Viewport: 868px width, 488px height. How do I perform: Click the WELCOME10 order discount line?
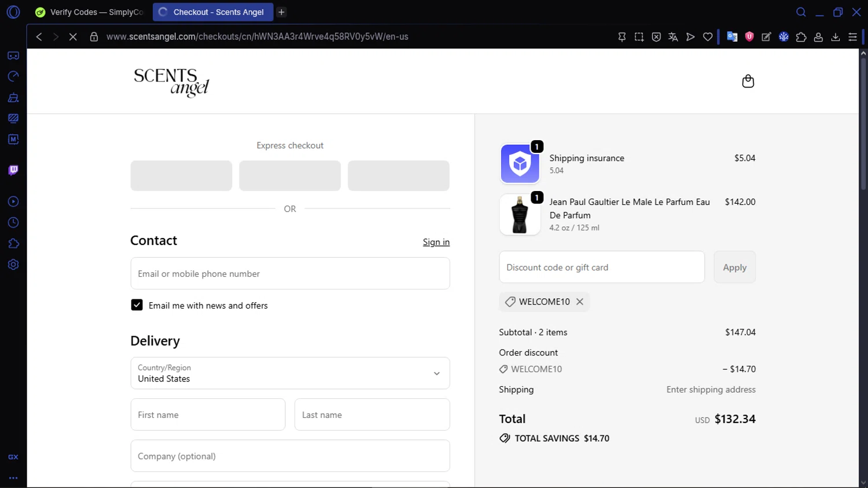(x=627, y=369)
